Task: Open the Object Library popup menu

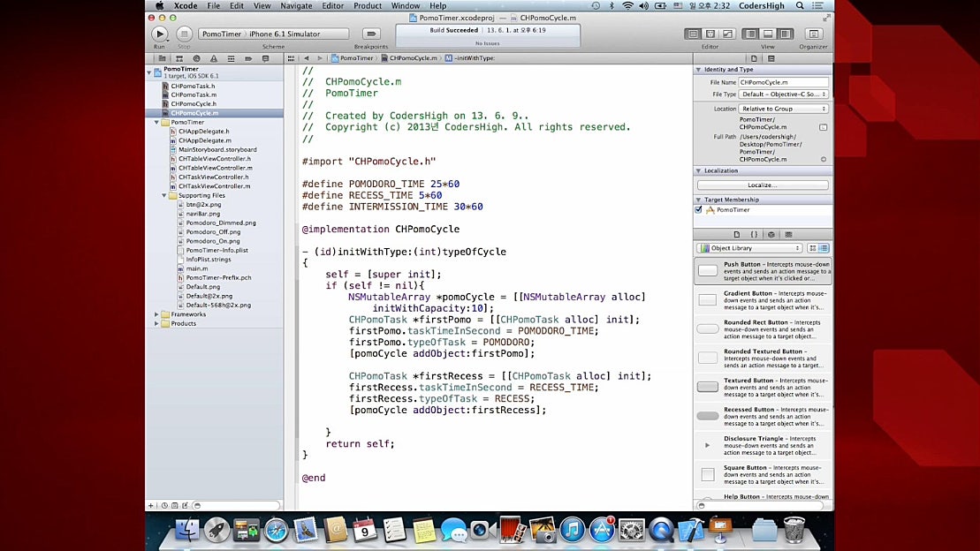Action: 749,248
